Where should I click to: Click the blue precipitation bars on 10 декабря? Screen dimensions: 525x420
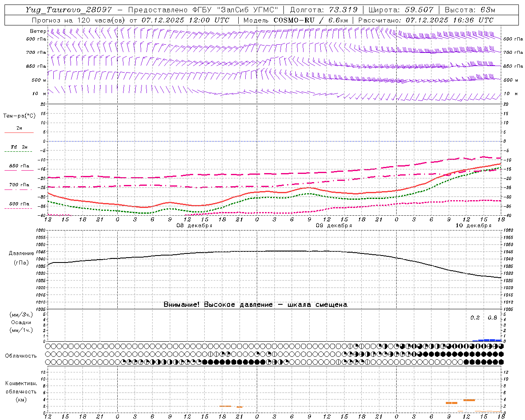pos(487,340)
